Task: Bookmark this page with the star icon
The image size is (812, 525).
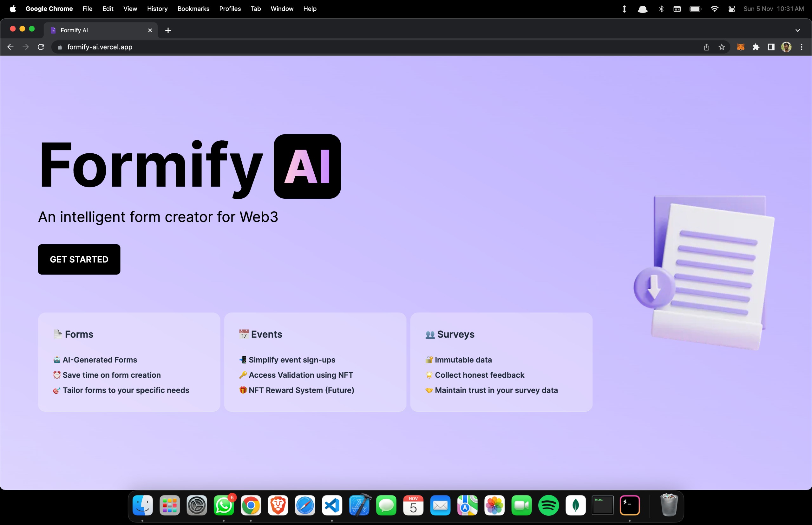Action: click(x=721, y=47)
